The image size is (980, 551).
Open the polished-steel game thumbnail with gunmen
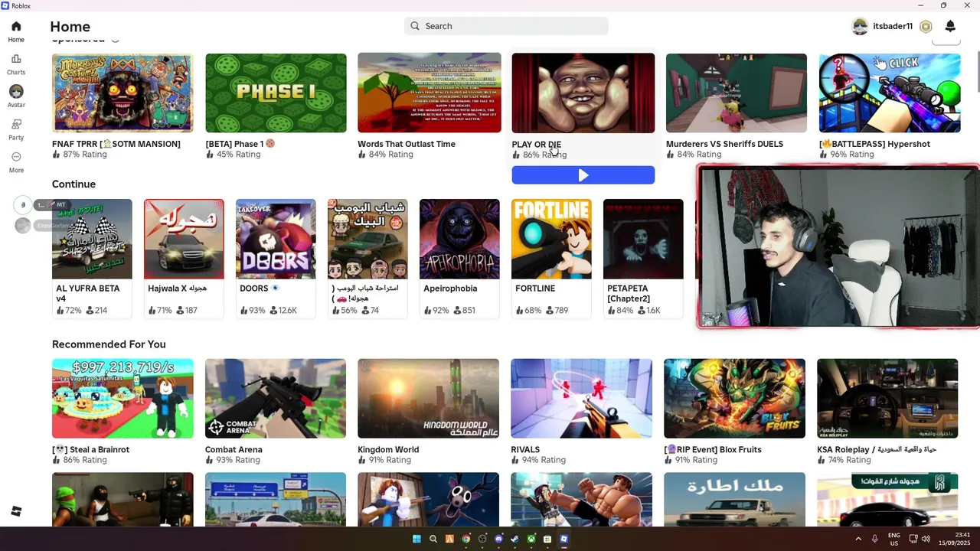click(122, 500)
